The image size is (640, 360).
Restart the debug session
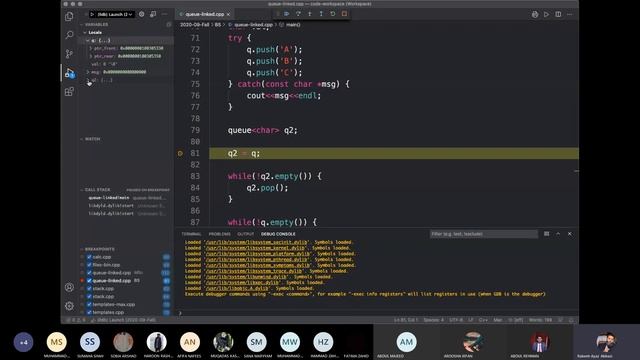pyautogui.click(x=333, y=14)
